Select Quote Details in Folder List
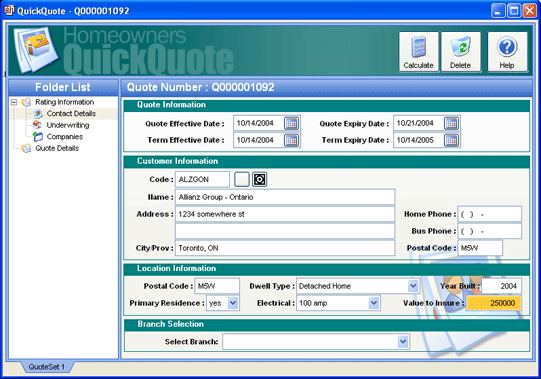 [x=57, y=148]
